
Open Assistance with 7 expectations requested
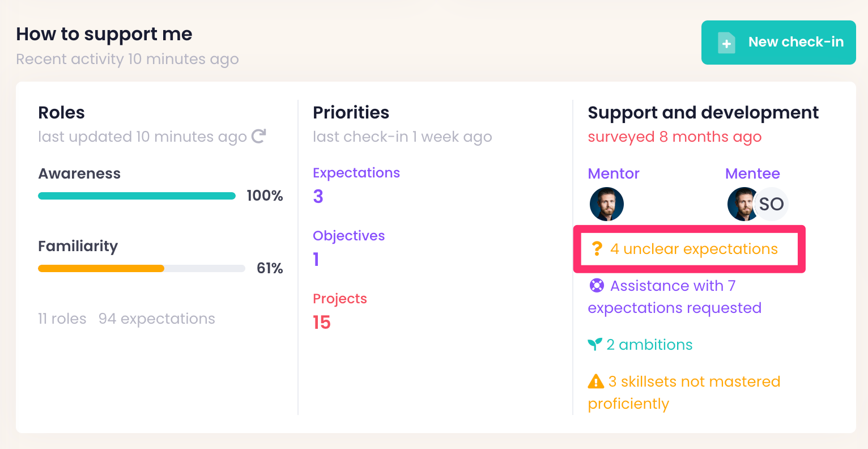click(674, 296)
